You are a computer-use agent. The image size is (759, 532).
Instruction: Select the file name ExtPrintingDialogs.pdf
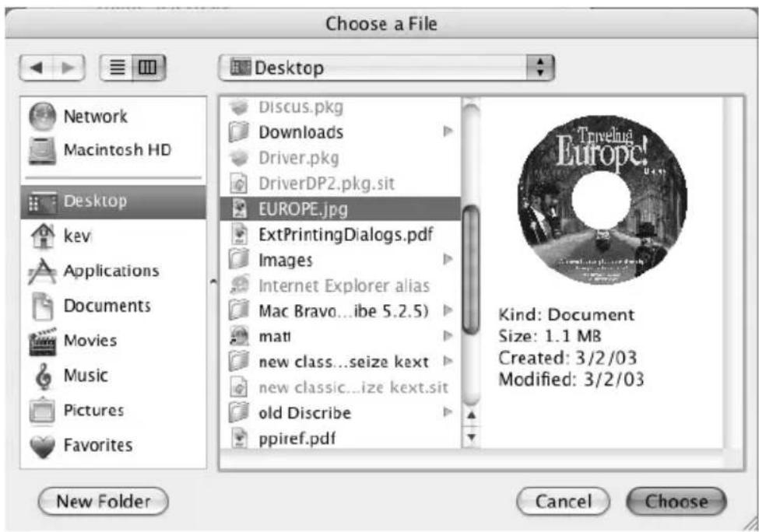tap(346, 235)
